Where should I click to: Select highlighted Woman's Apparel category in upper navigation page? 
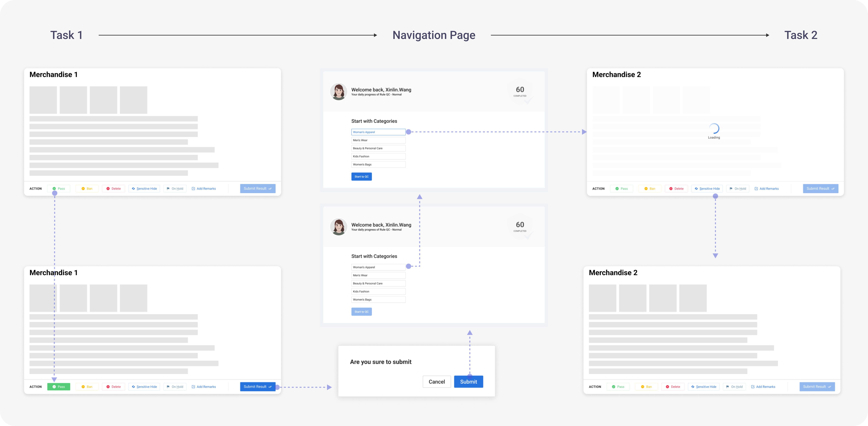pyautogui.click(x=378, y=132)
